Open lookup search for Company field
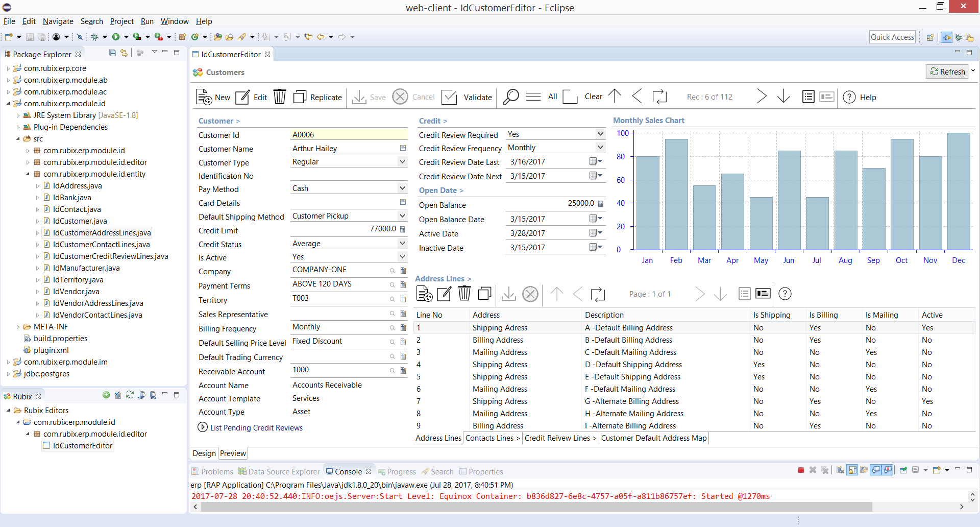 click(393, 270)
